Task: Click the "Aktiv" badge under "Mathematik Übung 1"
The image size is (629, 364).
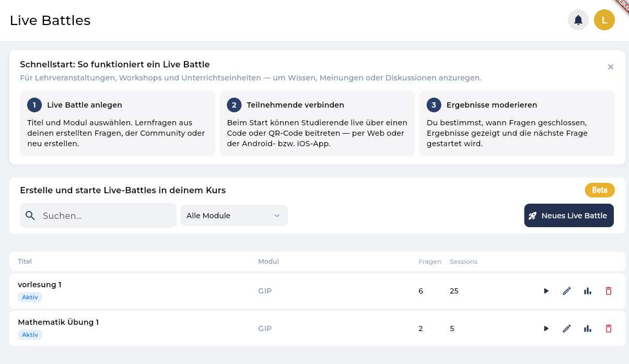Action: pos(30,335)
